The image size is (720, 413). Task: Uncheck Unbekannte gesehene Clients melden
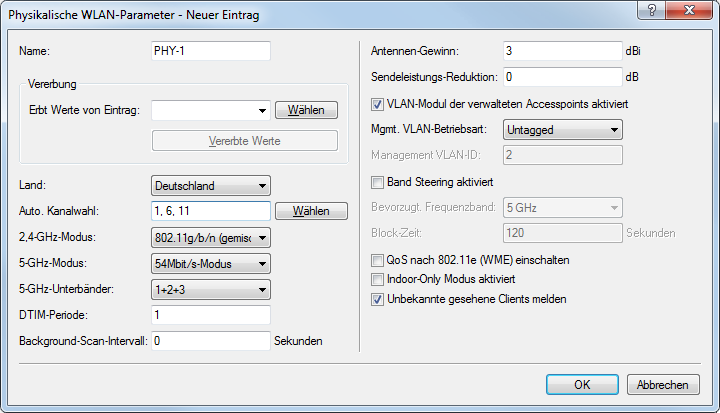point(377,298)
